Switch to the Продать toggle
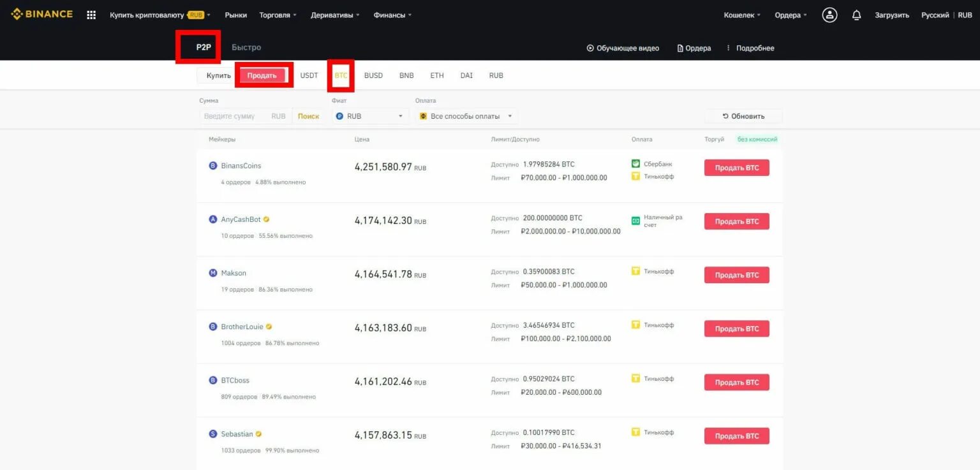This screenshot has width=980, height=470. pyautogui.click(x=262, y=75)
